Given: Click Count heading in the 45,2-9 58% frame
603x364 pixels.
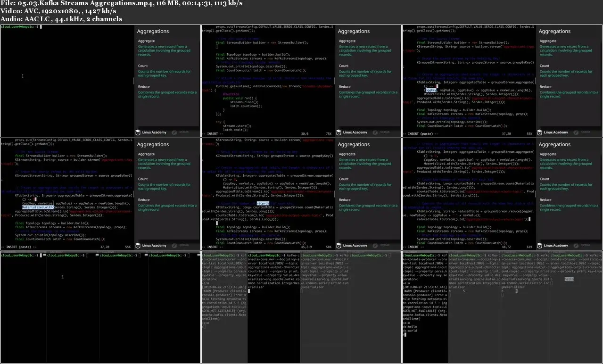Looking at the screenshot, I should tap(344, 179).
